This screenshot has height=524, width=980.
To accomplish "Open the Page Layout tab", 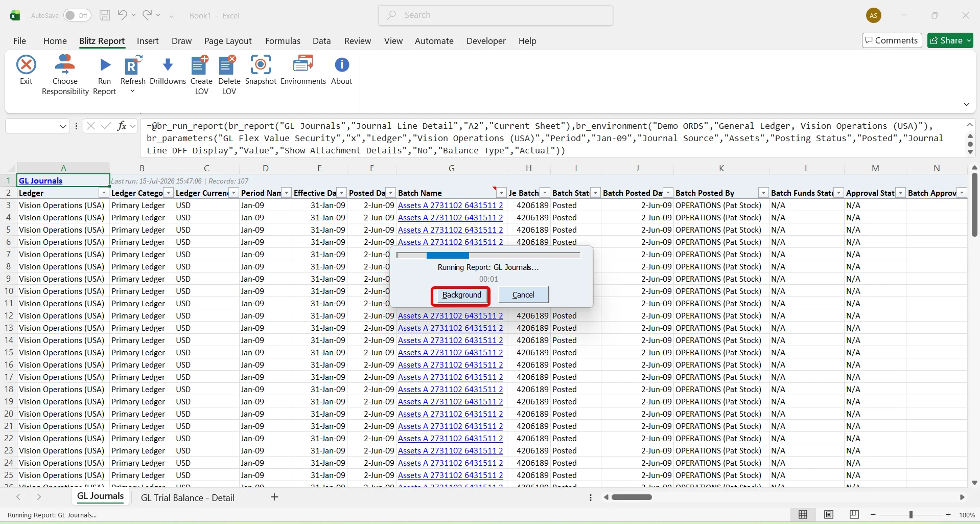I will pos(228,41).
